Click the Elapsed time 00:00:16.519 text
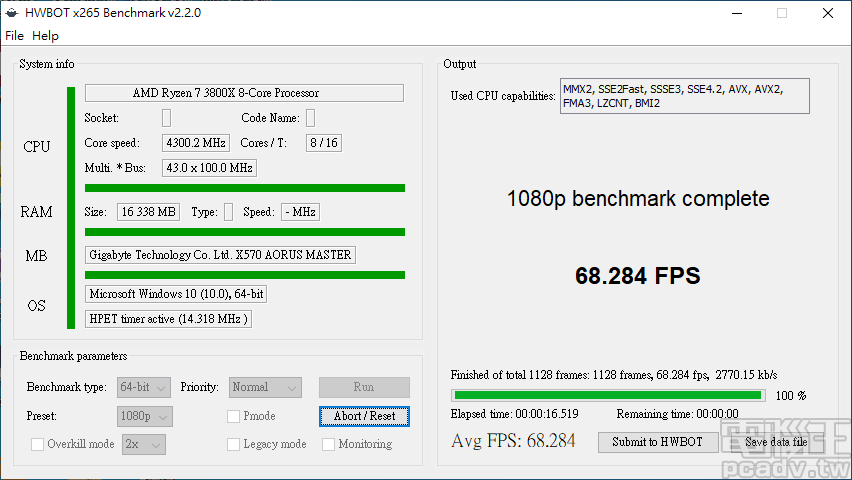Image resolution: width=852 pixels, height=480 pixels. pyautogui.click(x=515, y=414)
